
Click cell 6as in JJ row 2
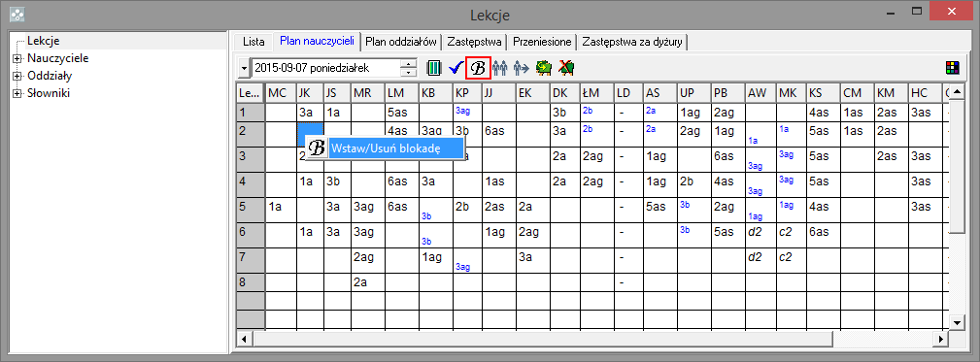click(x=498, y=134)
